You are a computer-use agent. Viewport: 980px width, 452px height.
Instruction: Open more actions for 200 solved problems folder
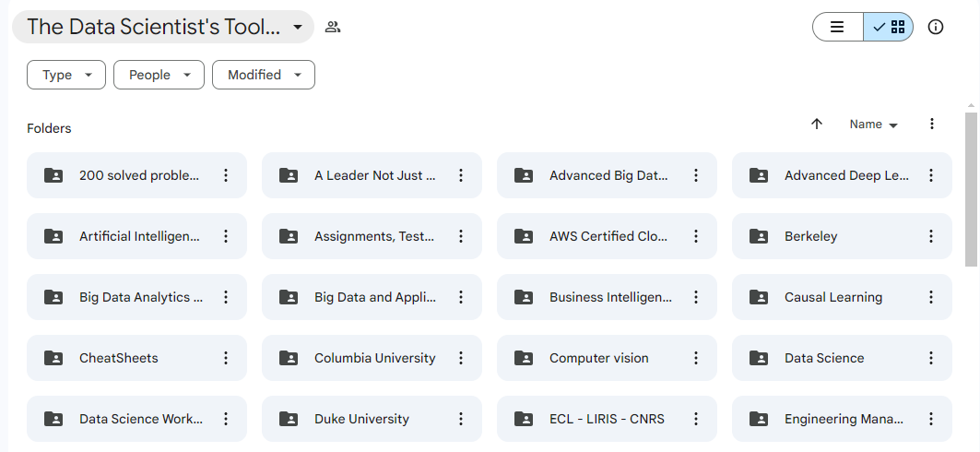tap(226, 175)
